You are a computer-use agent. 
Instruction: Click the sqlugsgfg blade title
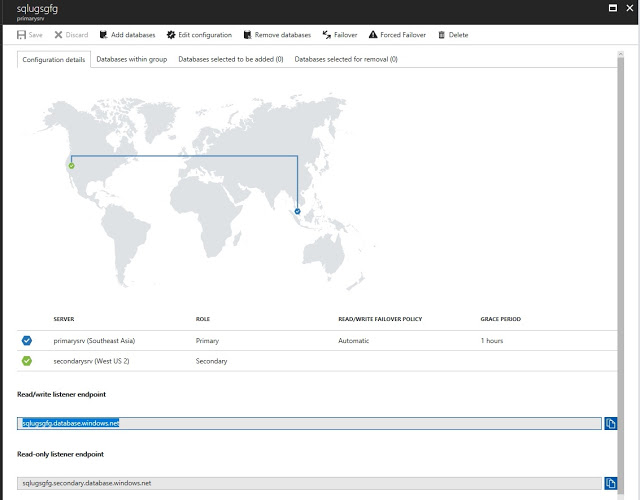pyautogui.click(x=37, y=9)
